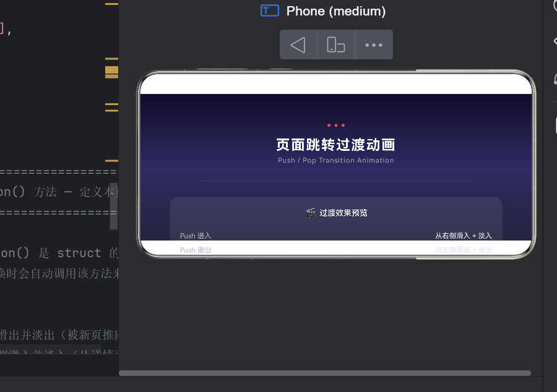Click the 向左侧滑出 + 淡出 value

click(x=463, y=250)
